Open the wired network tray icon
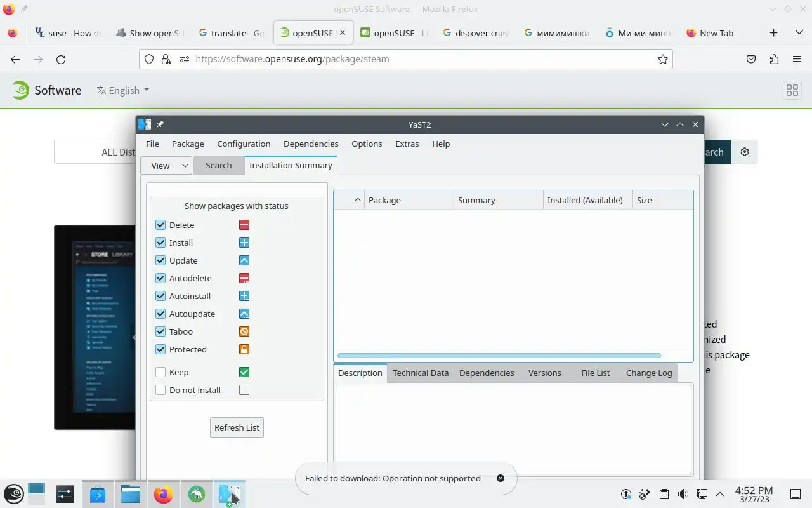812x508 pixels. [702, 494]
